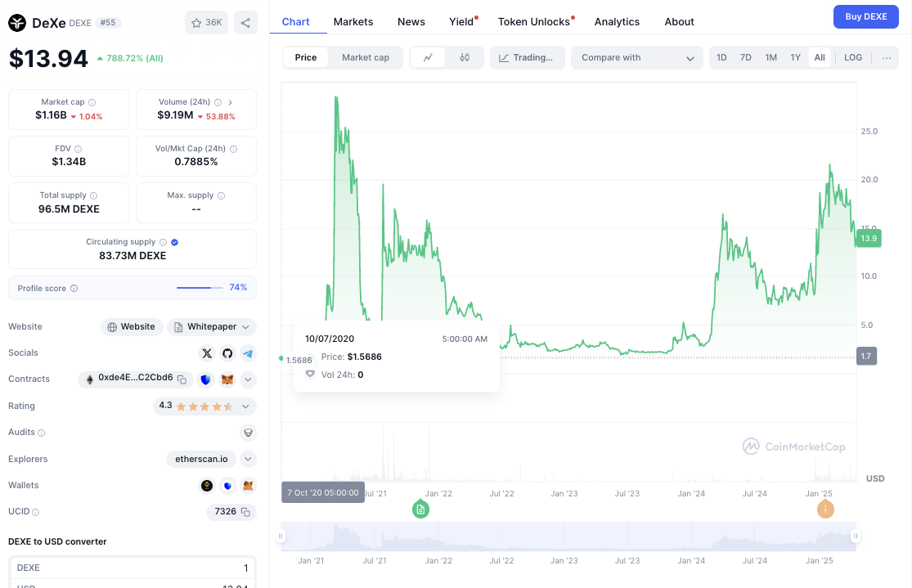Screen dimensions: 912x588
Task: Open chart more options ellipsis
Action: [887, 57]
